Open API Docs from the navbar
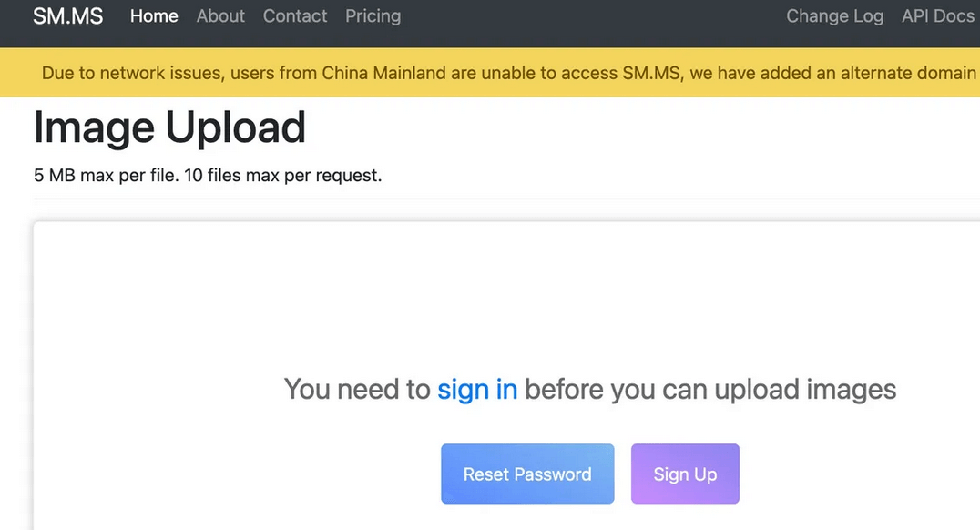980x530 pixels. tap(937, 16)
